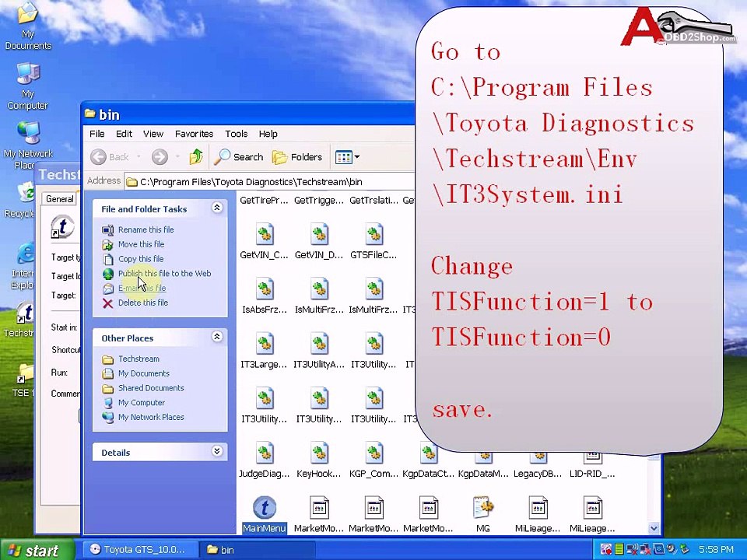Viewport: 747px width, 560px height.
Task: Toggle the Folders pane button
Action: coord(296,156)
